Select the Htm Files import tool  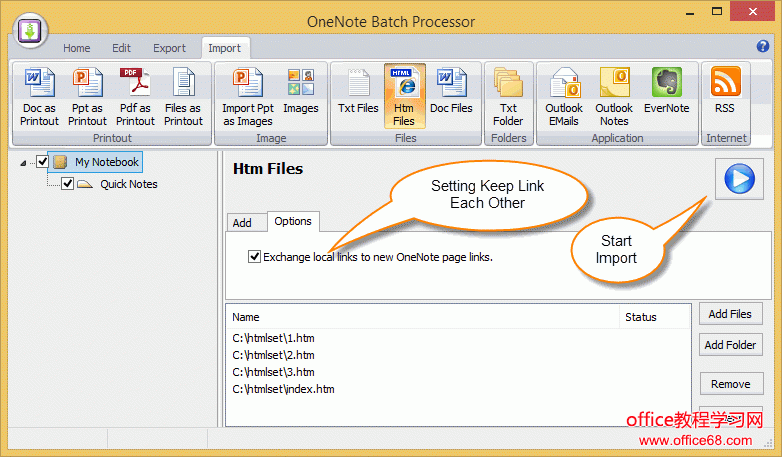tap(404, 96)
